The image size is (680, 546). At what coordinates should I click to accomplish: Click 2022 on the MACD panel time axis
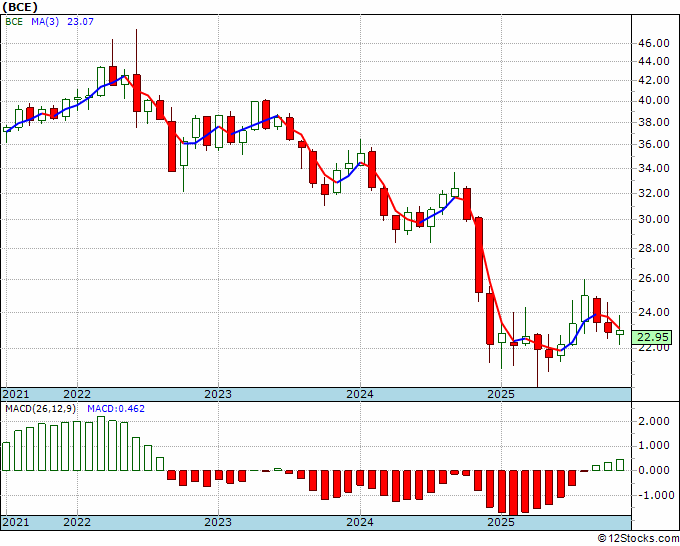pos(77,522)
